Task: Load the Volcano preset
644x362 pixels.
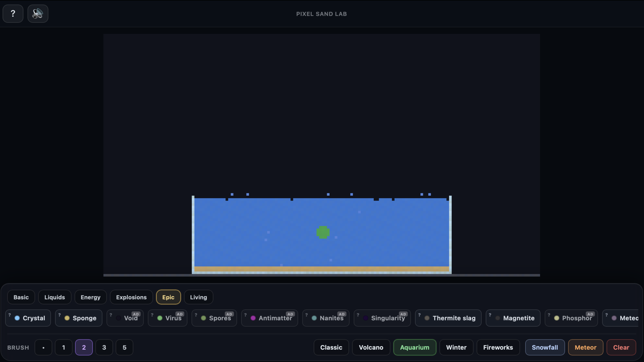Action: coord(371,347)
